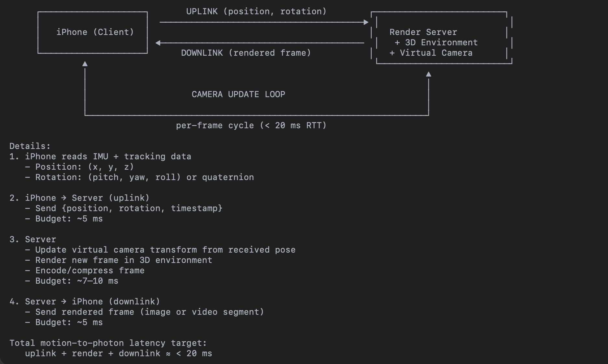Click the UPLINK (position, rotation) label
Viewport: 608px width, 364px height.
coord(256,11)
